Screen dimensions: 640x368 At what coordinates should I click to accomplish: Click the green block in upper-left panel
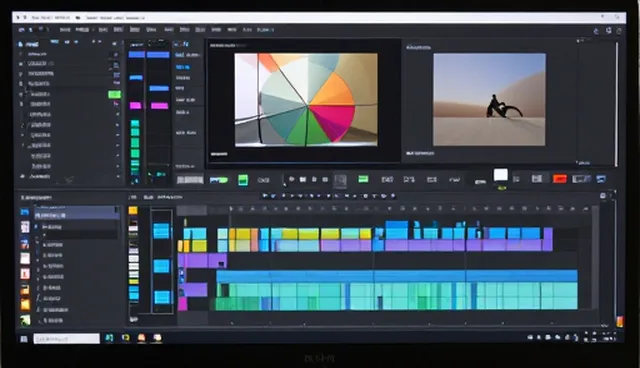pyautogui.click(x=114, y=95)
